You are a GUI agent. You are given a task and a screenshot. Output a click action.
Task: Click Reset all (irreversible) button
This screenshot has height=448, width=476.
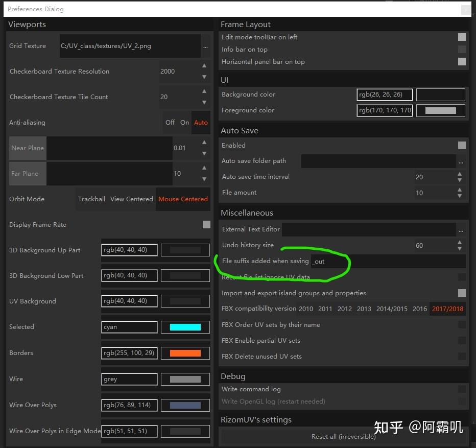tap(343, 436)
